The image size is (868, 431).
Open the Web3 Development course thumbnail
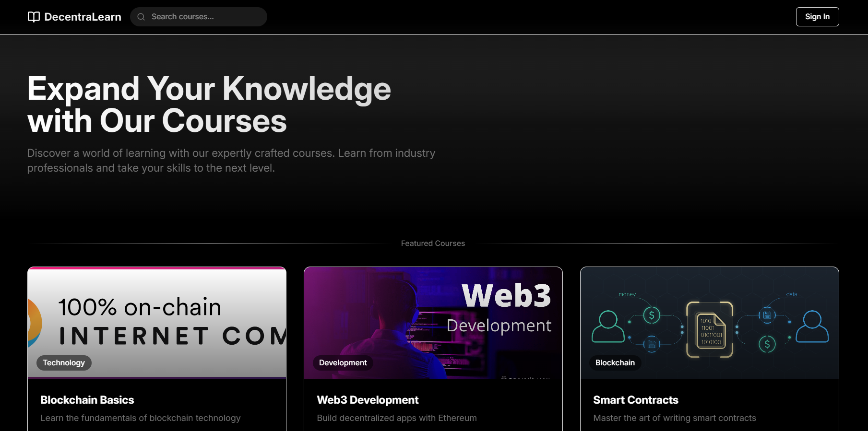point(433,323)
